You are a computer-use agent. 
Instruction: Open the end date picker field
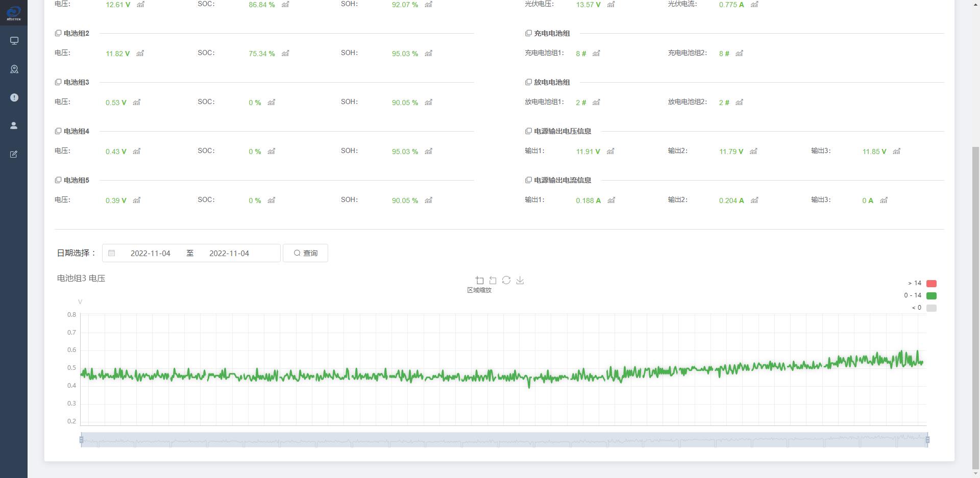[229, 254]
